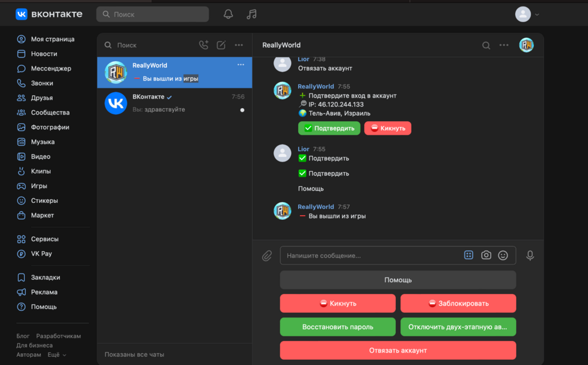
Task: Open ReallyWorld sender name at 7:57
Action: [316, 207]
